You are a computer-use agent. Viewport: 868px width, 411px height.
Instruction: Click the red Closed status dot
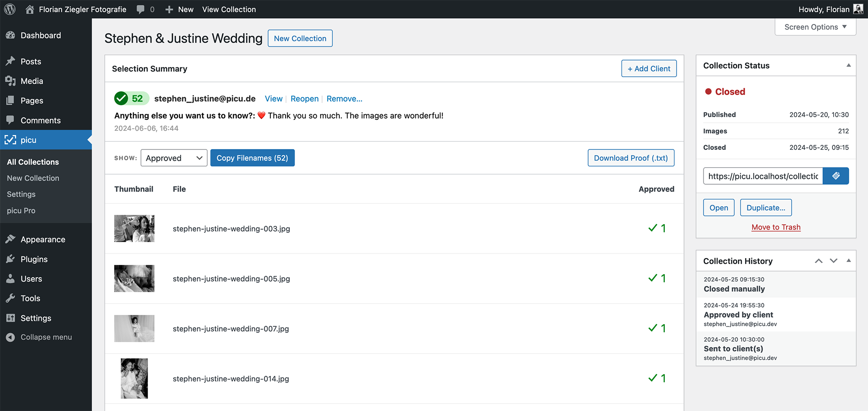[708, 92]
